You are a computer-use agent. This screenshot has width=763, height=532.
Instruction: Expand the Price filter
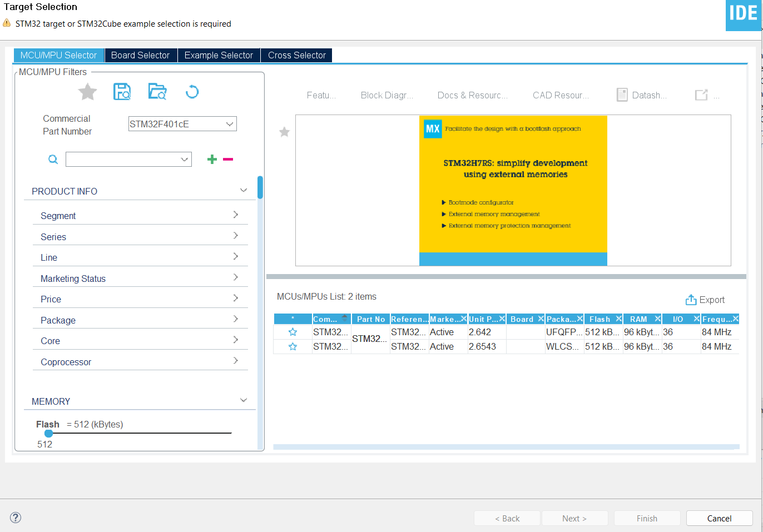(x=236, y=298)
